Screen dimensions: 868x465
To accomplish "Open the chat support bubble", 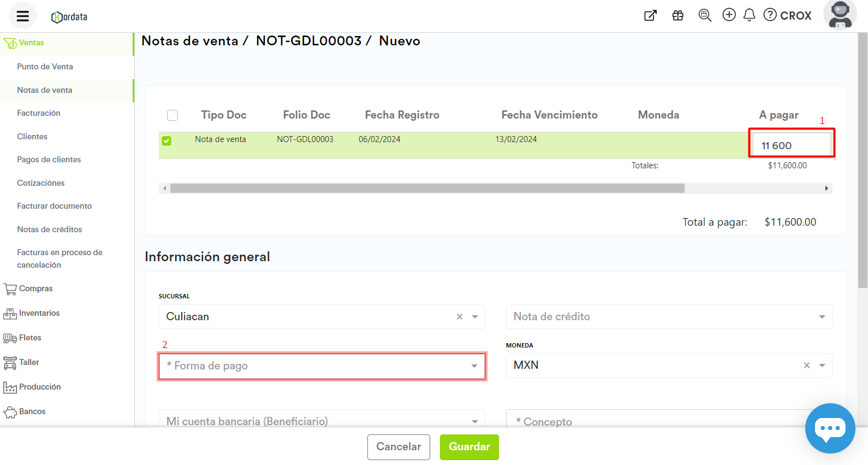I will (830, 428).
